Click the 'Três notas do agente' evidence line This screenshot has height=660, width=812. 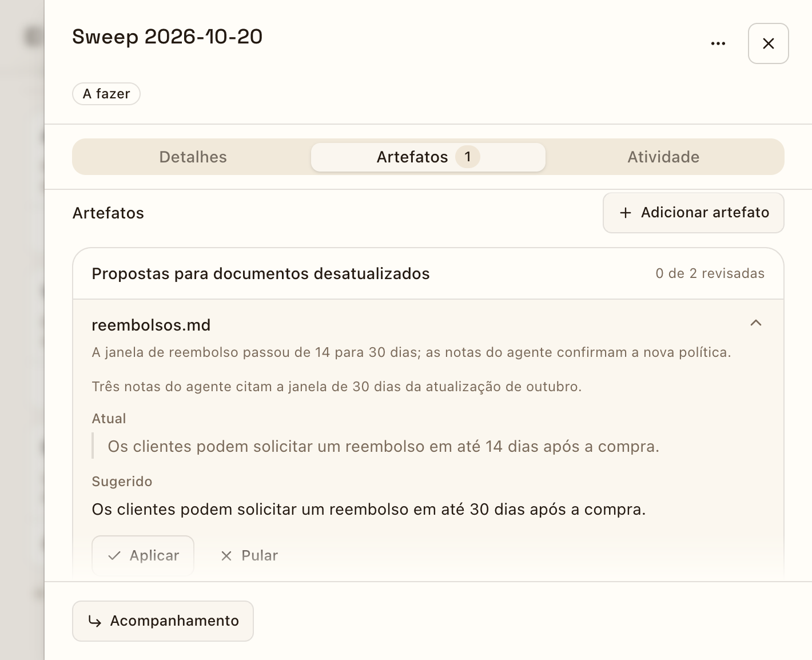coord(337,387)
